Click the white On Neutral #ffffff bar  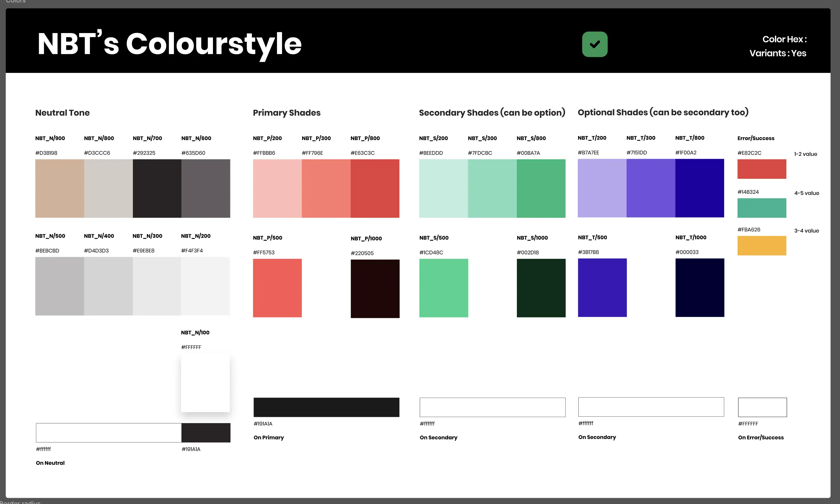pyautogui.click(x=109, y=433)
